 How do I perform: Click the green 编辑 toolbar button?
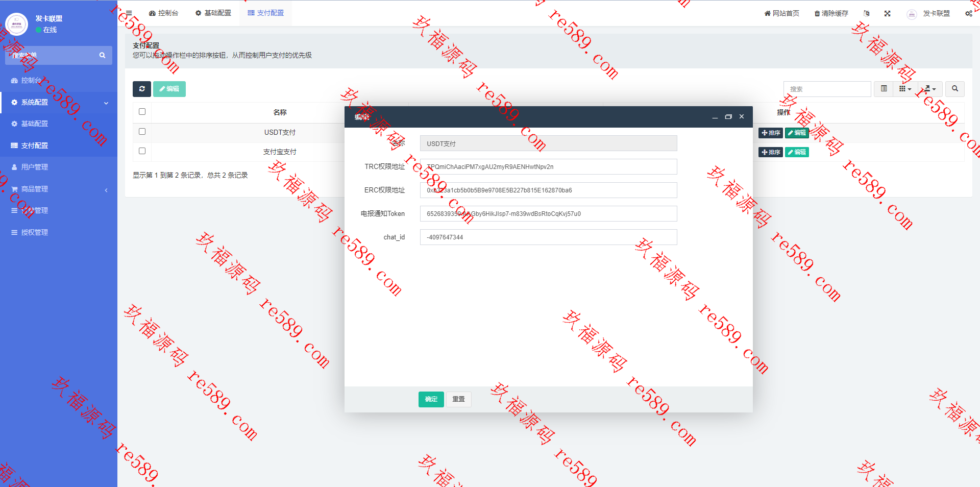(x=169, y=89)
